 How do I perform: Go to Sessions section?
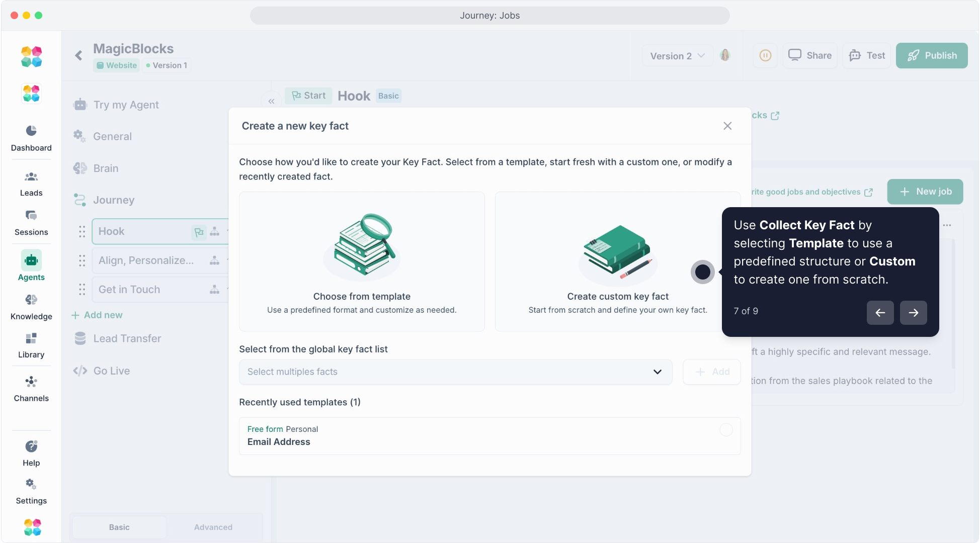pos(31,216)
